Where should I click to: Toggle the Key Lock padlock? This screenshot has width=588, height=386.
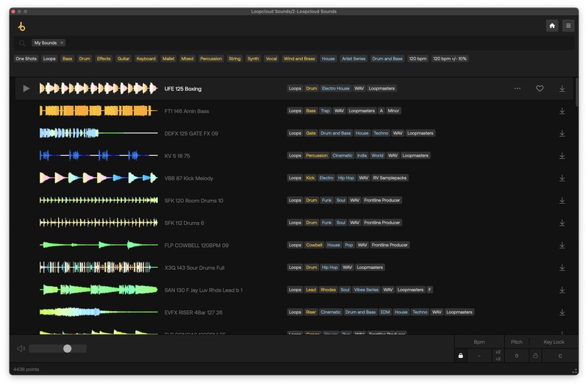coord(535,356)
